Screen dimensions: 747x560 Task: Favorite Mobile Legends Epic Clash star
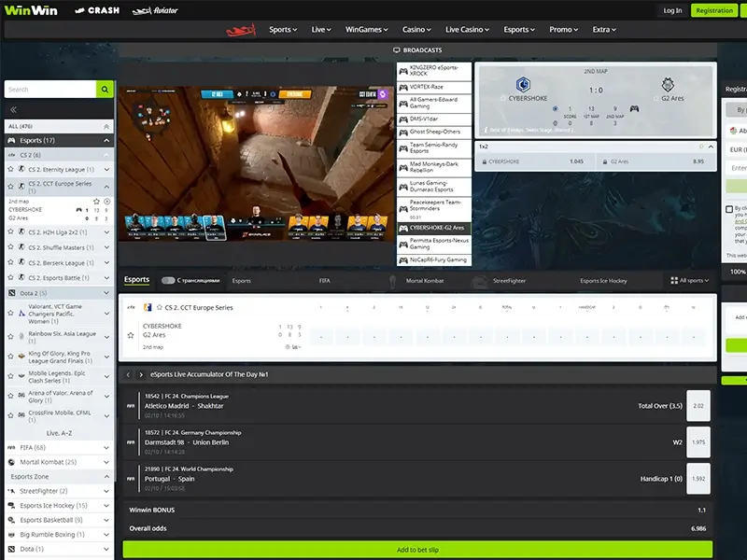[11, 376]
